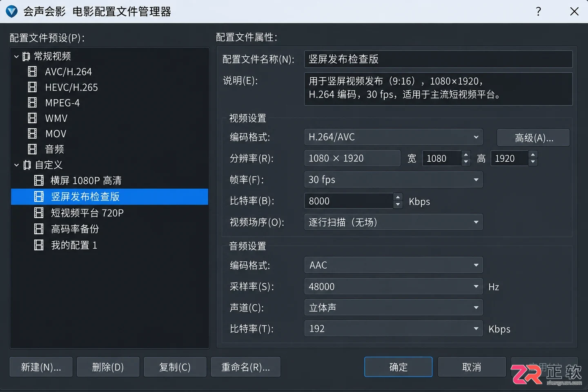
Task: Select the 高码率备份 profile
Action: tap(75, 229)
